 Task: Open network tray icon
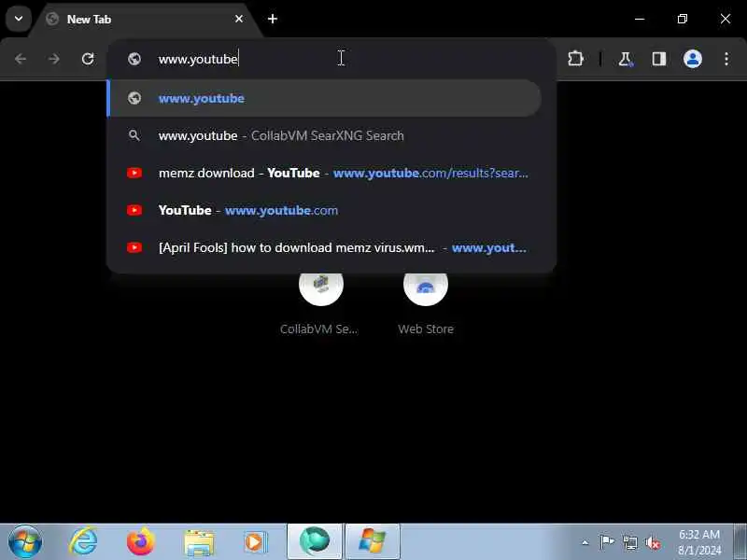pyautogui.click(x=629, y=542)
